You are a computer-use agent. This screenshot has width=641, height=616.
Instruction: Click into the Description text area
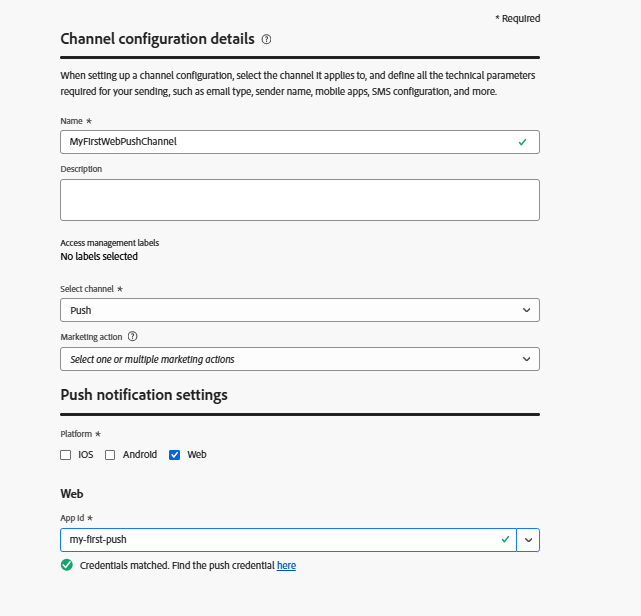[x=299, y=200]
